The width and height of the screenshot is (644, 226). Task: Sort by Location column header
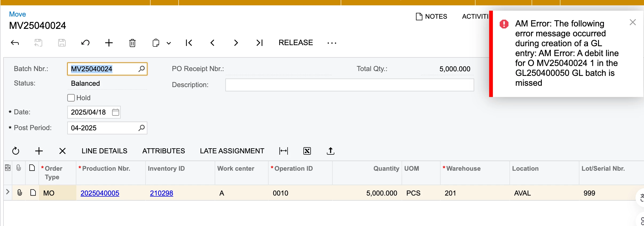(544, 173)
